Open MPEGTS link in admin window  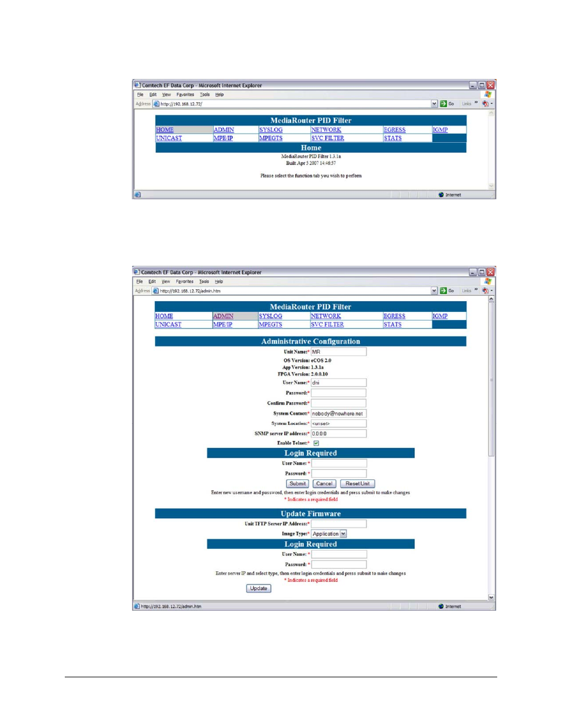[x=270, y=325]
